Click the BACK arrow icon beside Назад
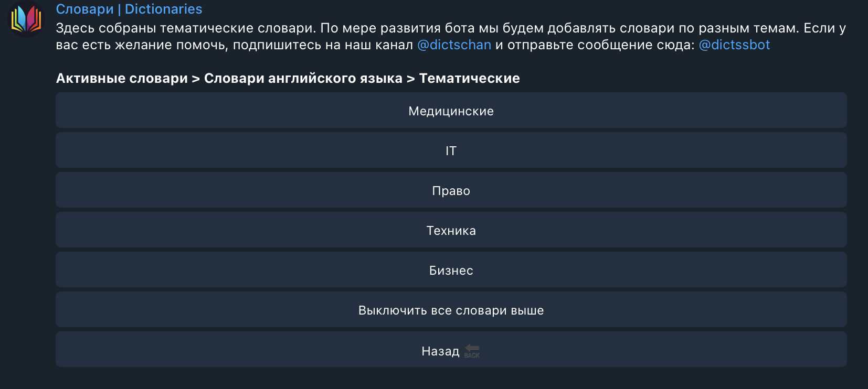Screen dimensions: 868x389 pyautogui.click(x=472, y=351)
